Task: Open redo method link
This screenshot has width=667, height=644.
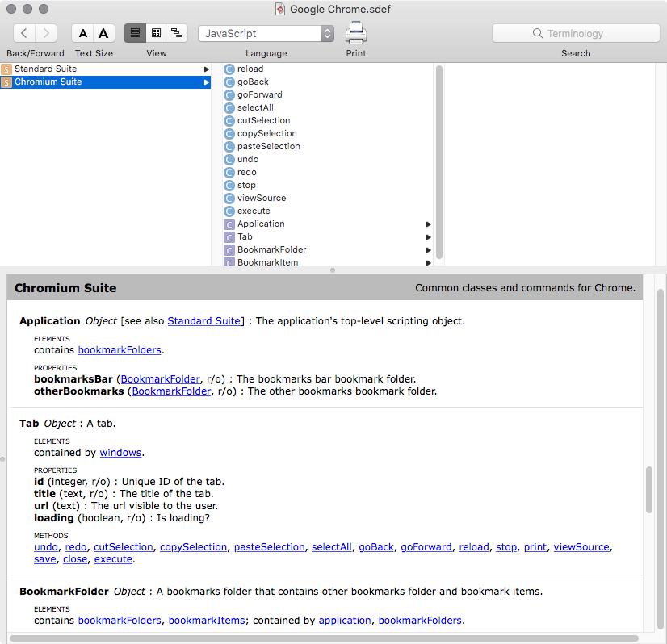Action: pyautogui.click(x=76, y=547)
